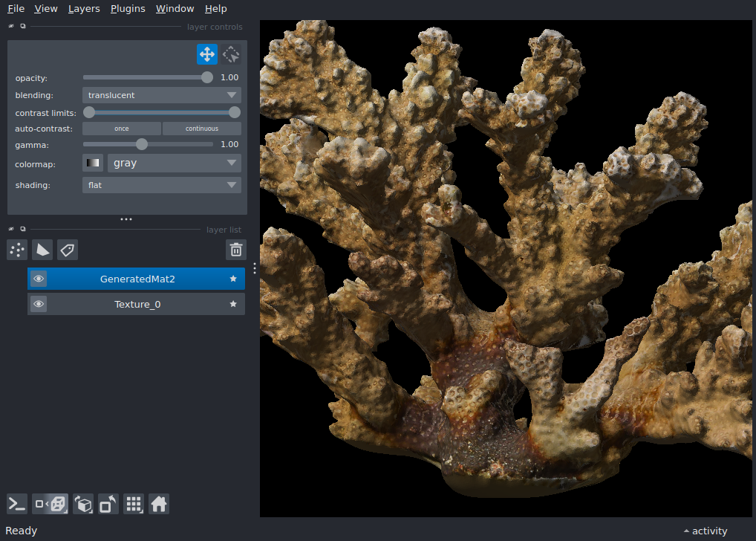Open the colormap dropdown showing gray
This screenshot has height=541, width=756.
[x=174, y=163]
